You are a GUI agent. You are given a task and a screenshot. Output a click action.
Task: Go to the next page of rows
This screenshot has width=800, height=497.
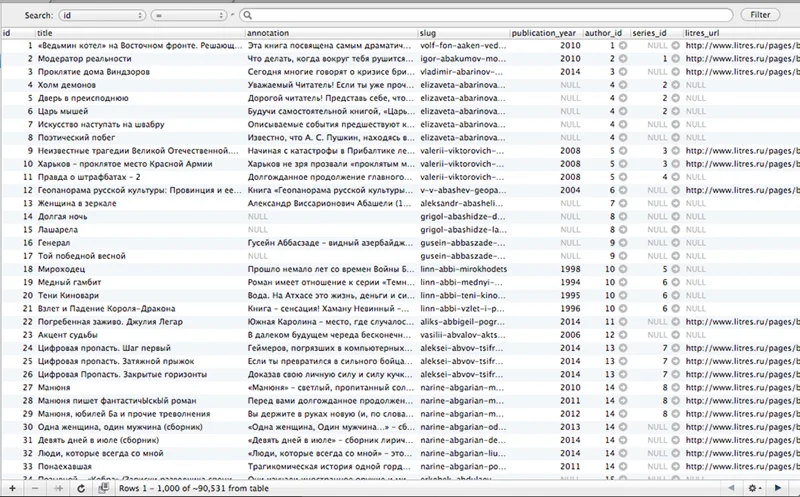[x=779, y=487]
